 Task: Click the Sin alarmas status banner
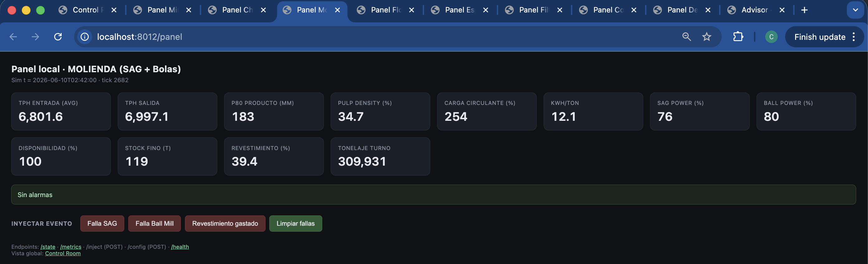click(433, 195)
